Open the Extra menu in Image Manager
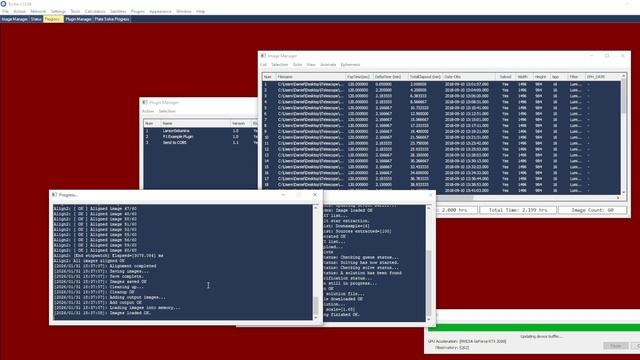The image size is (640, 360). (297, 64)
